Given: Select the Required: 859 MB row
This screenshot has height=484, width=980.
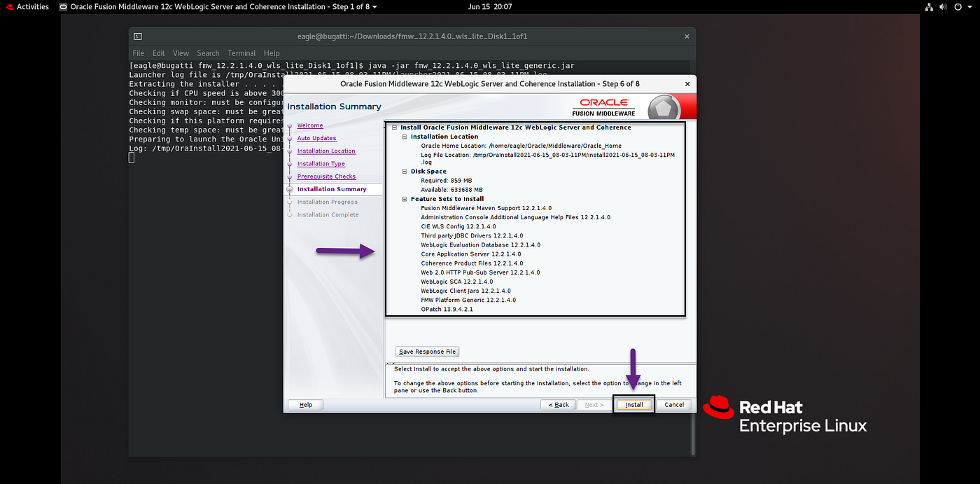Looking at the screenshot, I should pyautogui.click(x=447, y=181).
